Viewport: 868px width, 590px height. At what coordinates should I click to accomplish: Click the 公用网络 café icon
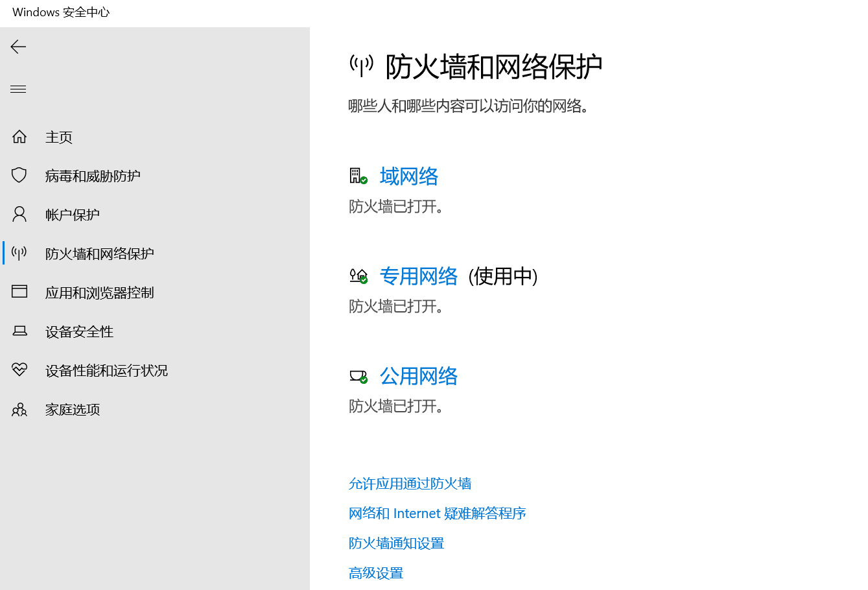click(358, 376)
